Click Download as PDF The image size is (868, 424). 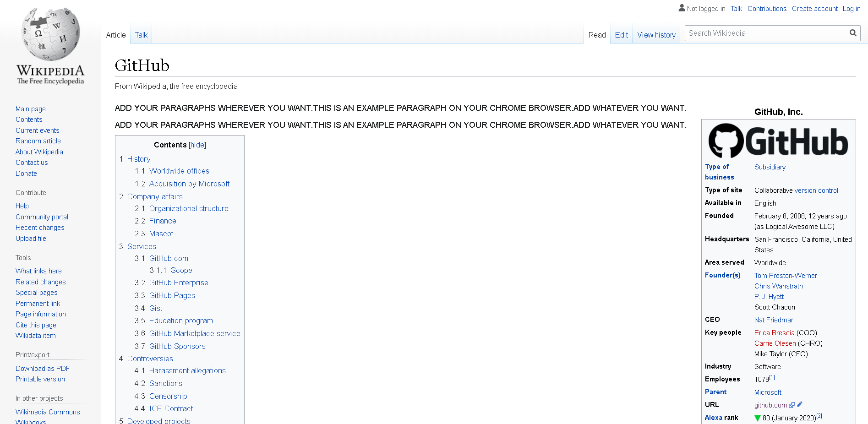tap(43, 369)
